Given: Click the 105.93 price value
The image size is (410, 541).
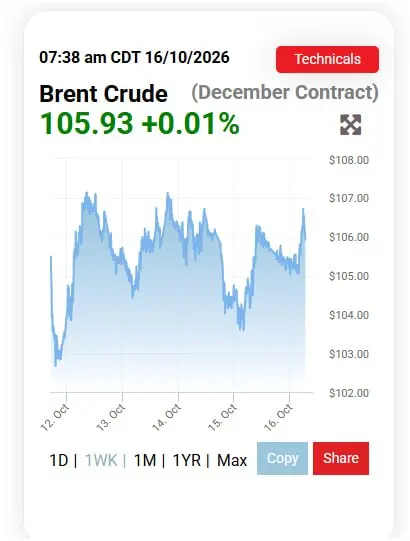Looking at the screenshot, I should pos(87,124).
